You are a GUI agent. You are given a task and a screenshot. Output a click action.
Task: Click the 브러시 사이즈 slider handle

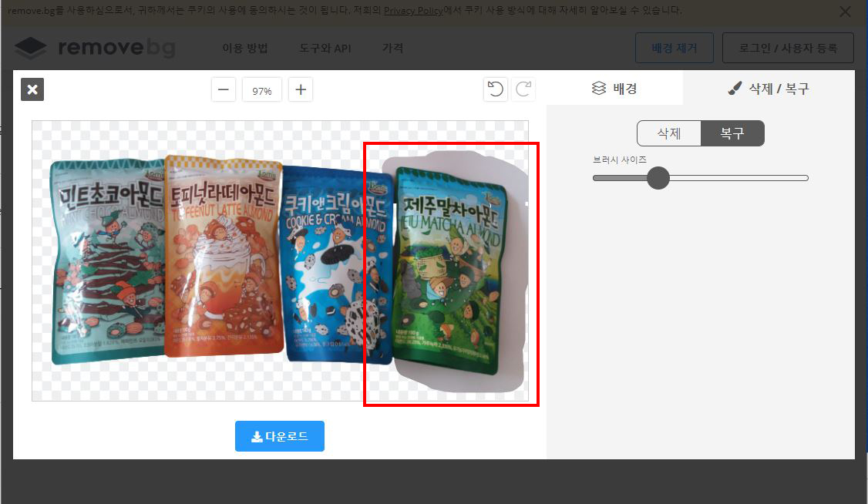658,178
